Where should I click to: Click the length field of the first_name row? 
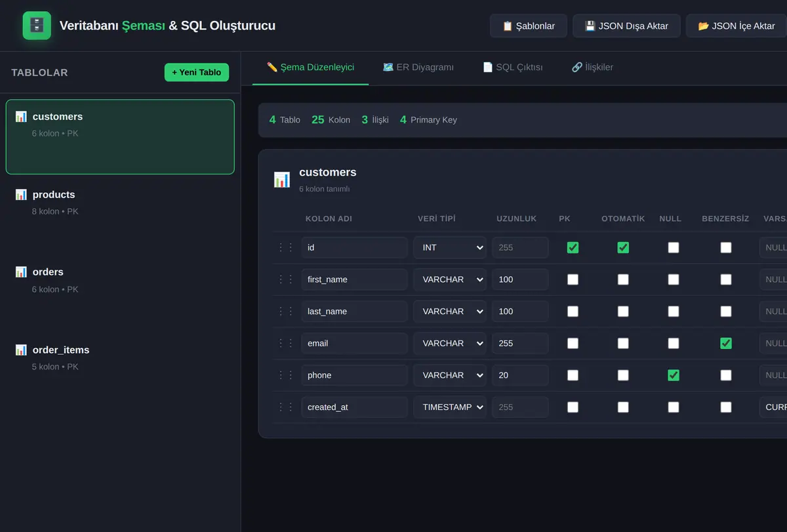tap(520, 279)
